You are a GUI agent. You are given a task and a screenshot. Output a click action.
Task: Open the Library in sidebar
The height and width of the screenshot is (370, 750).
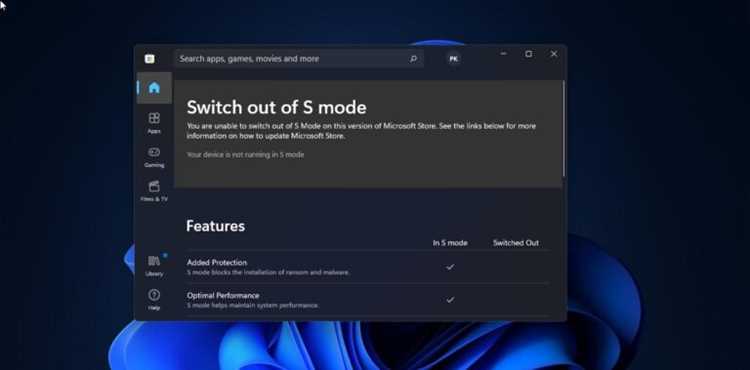coord(154,265)
